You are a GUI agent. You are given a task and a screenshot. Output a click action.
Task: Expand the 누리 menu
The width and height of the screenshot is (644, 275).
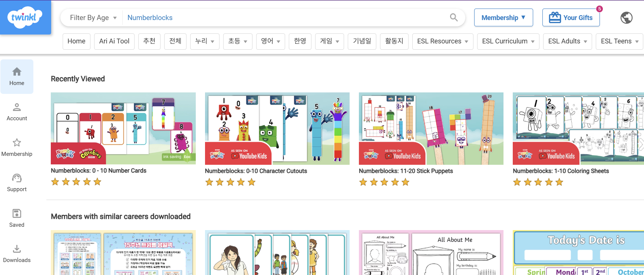(205, 41)
